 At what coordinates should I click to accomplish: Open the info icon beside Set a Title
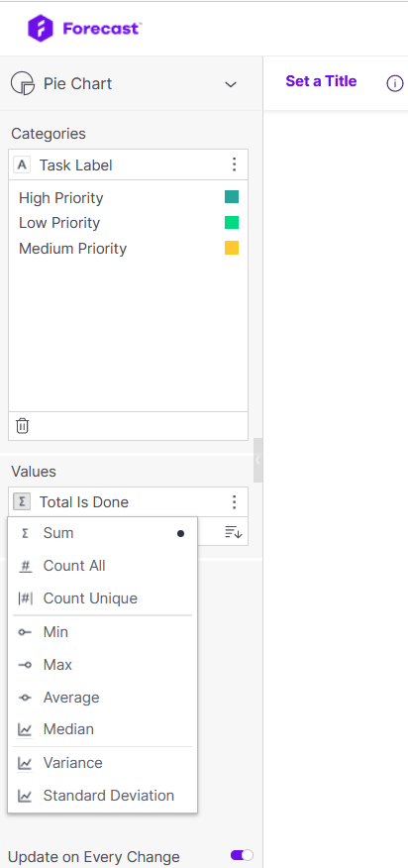395,83
